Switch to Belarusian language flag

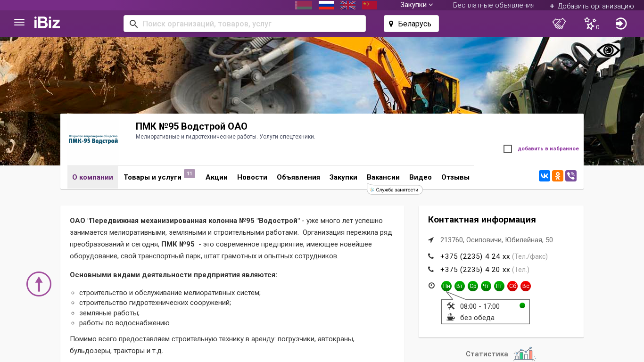[304, 5]
